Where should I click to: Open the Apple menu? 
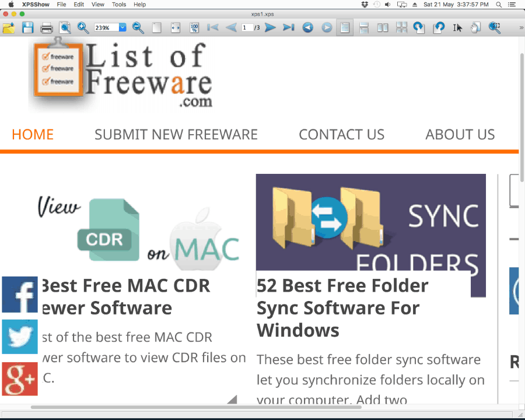click(x=11, y=4)
